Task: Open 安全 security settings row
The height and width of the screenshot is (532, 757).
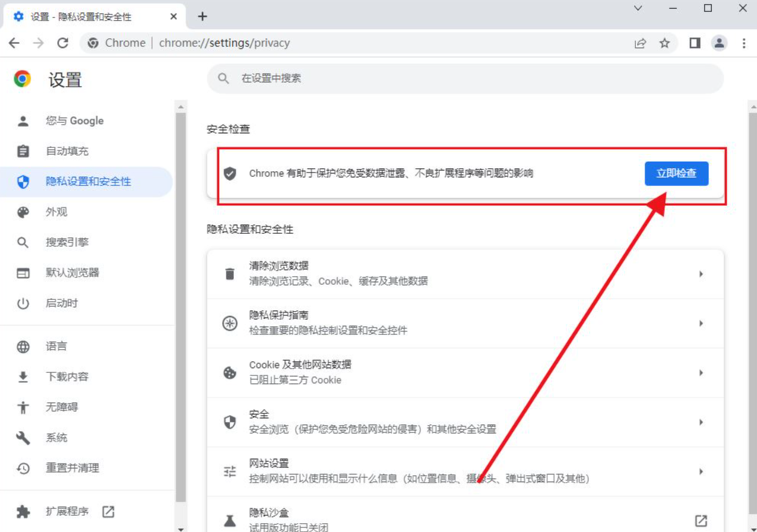Action: (x=465, y=422)
